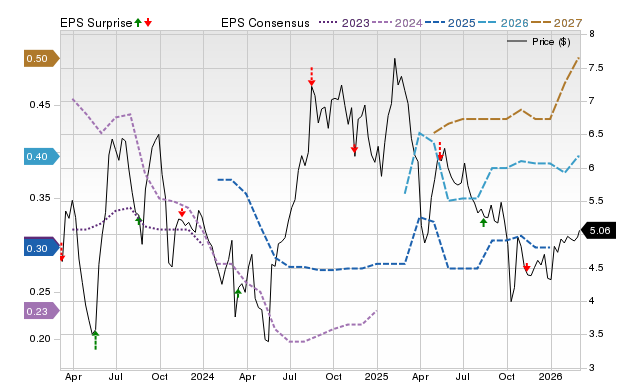
Task: Click the dark purple dotted sample before 2023
Action: pyautogui.click(x=329, y=23)
